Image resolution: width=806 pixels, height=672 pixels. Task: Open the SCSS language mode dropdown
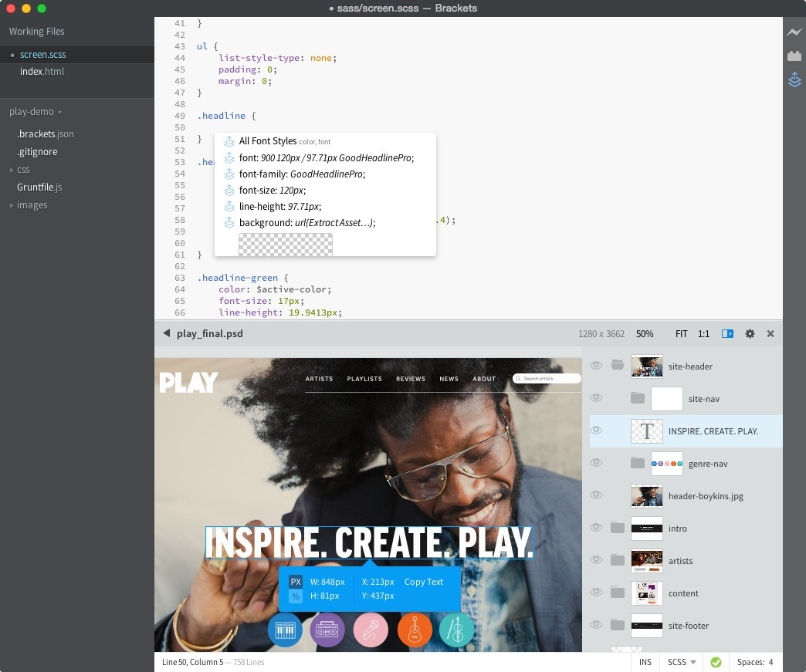point(682,662)
